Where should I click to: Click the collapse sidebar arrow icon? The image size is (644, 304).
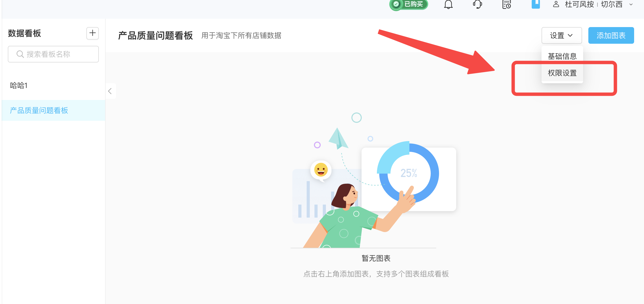coord(110,91)
